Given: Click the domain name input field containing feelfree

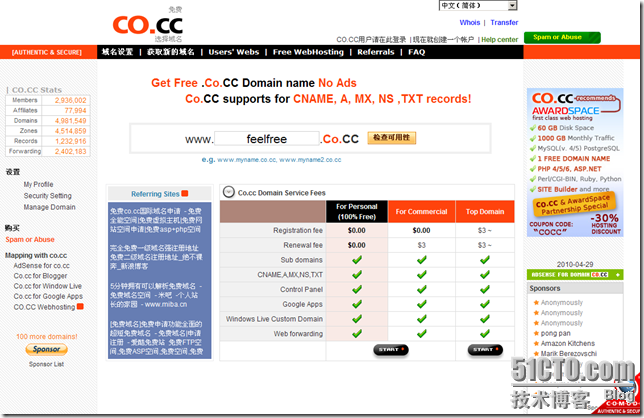Looking at the screenshot, I should 267,139.
